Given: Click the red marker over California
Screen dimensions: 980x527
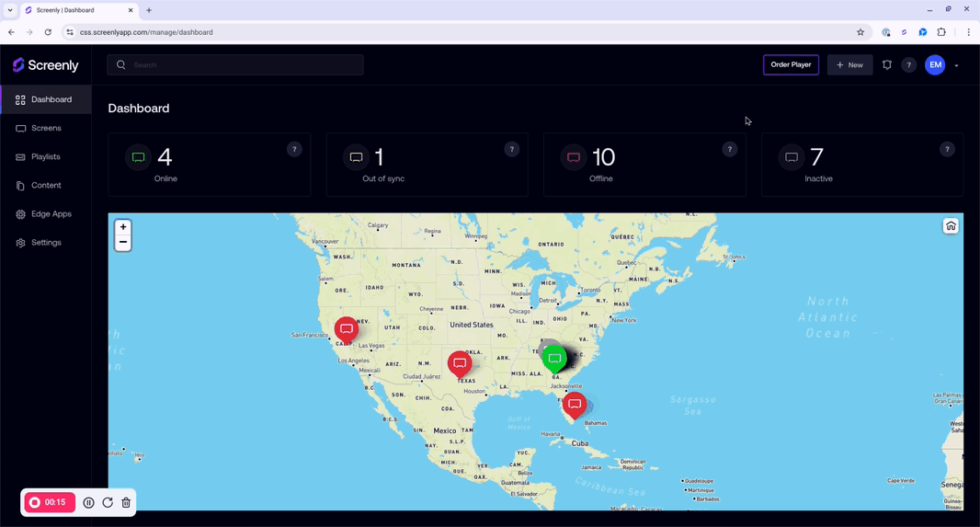Looking at the screenshot, I should pos(347,328).
